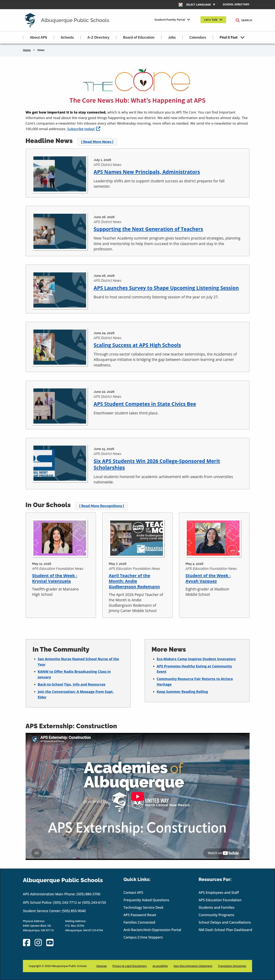
Task: Open Six APS Students Win Merit Scholarships
Action: pos(156,464)
